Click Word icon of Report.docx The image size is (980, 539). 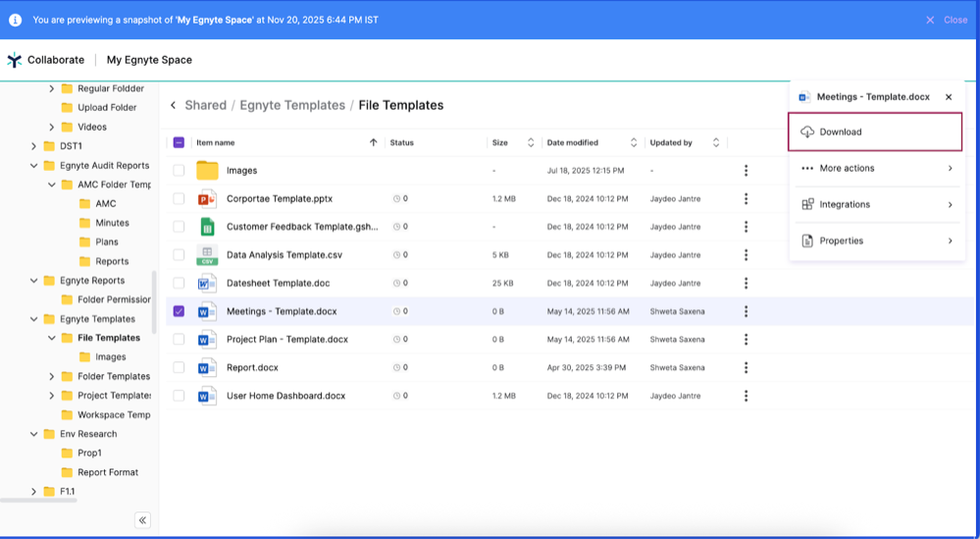point(207,367)
